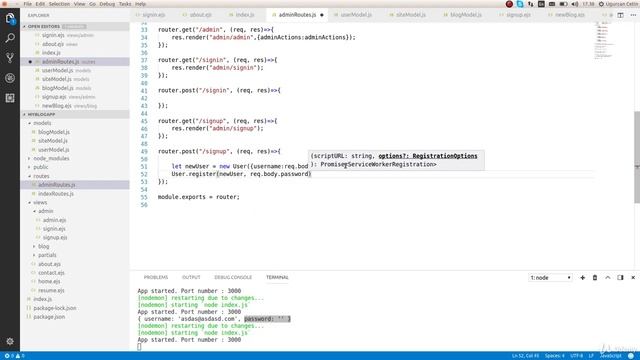The height and width of the screenshot is (360, 640).
Task: Open indexRoutes.js in the routes folder
Action: tap(56, 194)
